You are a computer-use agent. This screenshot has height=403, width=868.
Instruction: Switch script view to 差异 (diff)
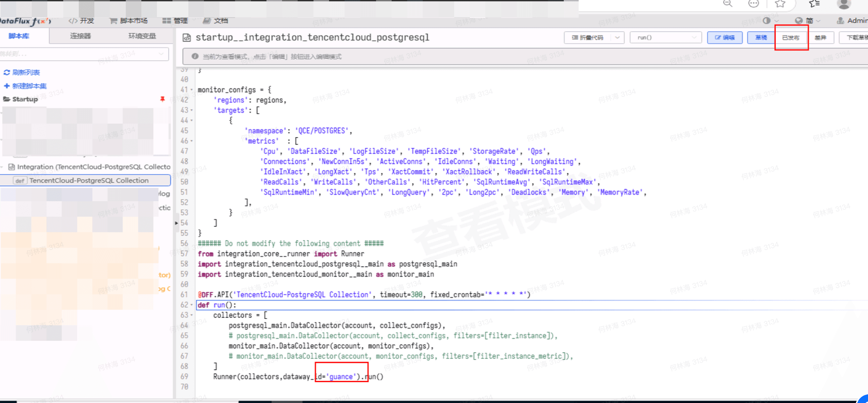tap(820, 37)
